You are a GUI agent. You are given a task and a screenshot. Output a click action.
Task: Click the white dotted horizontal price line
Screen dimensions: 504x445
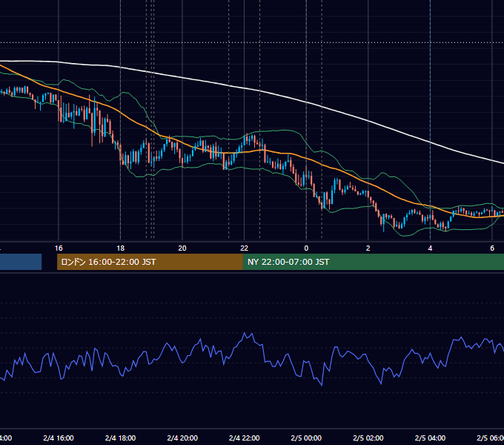click(252, 42)
